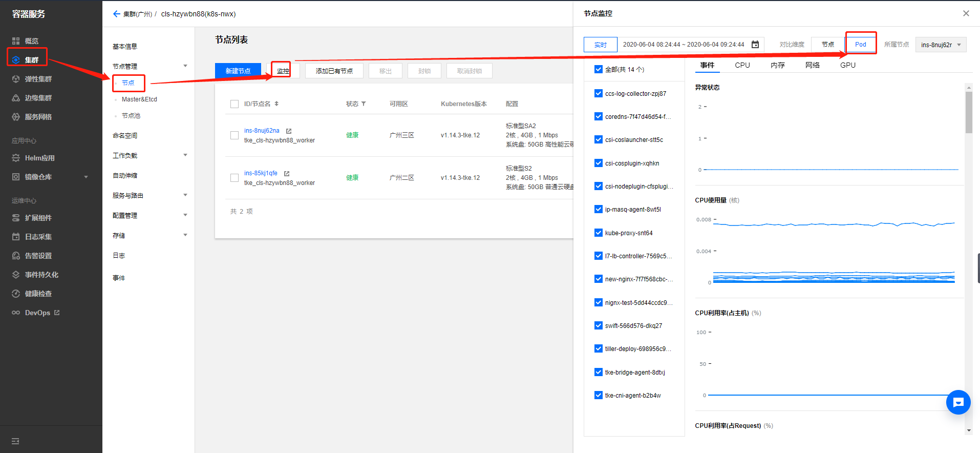
Task: Open 概览 overview icon in sidebar
Action: (16, 41)
